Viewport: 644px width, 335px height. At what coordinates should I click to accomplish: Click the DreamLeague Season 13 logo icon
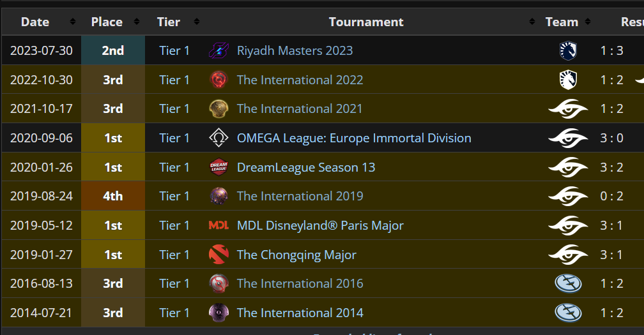218,167
